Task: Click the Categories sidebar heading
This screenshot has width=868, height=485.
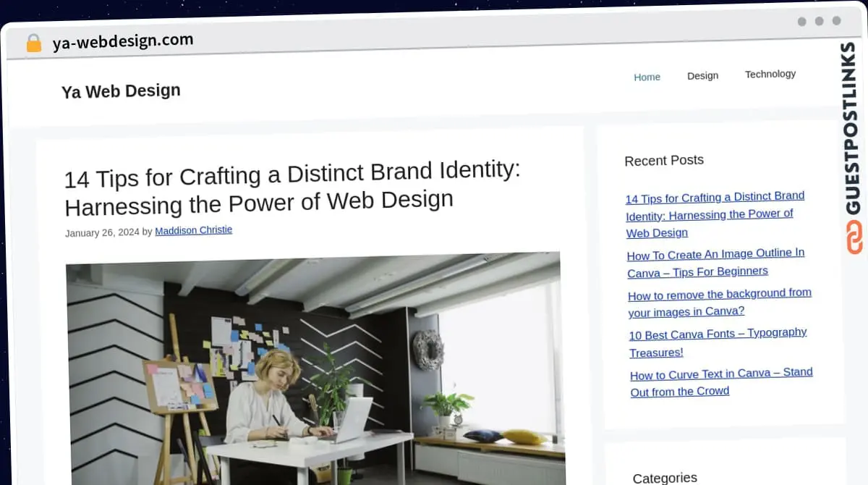Action: (664, 477)
